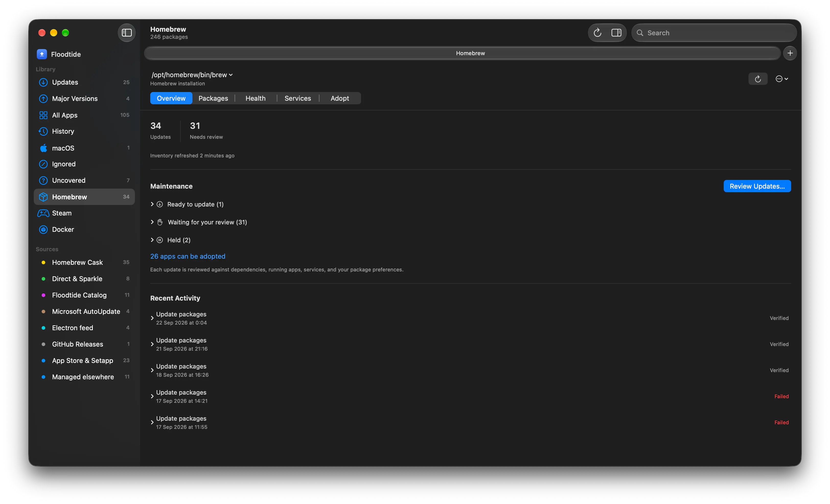
Task: Click the Uncovered question mark icon
Action: (43, 181)
